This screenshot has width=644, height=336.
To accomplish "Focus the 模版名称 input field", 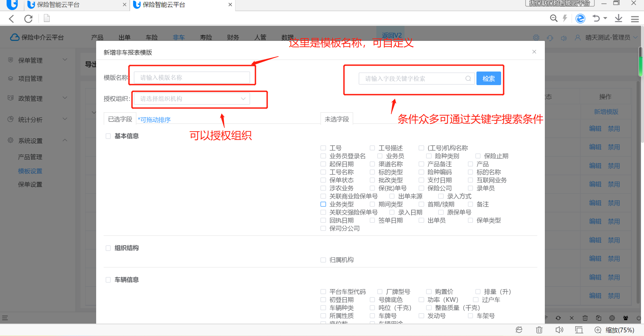I will (192, 78).
